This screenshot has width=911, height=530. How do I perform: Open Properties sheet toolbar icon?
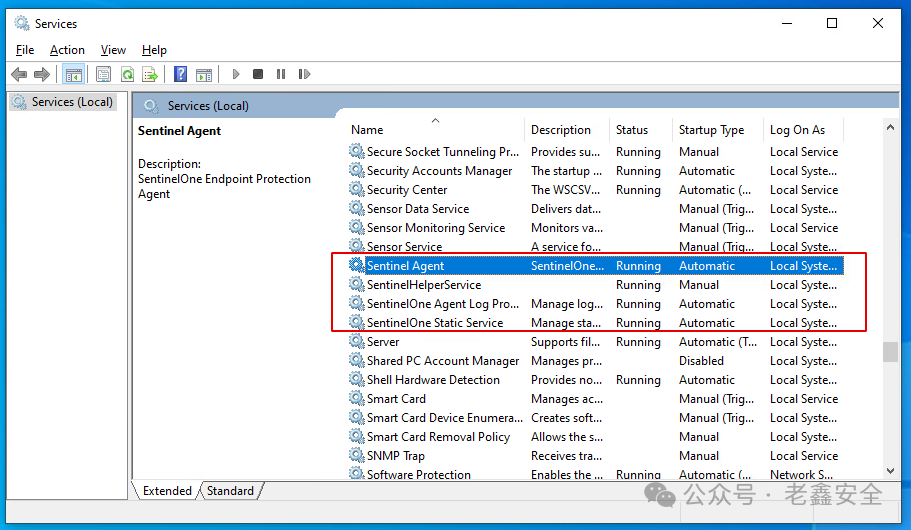[103, 74]
